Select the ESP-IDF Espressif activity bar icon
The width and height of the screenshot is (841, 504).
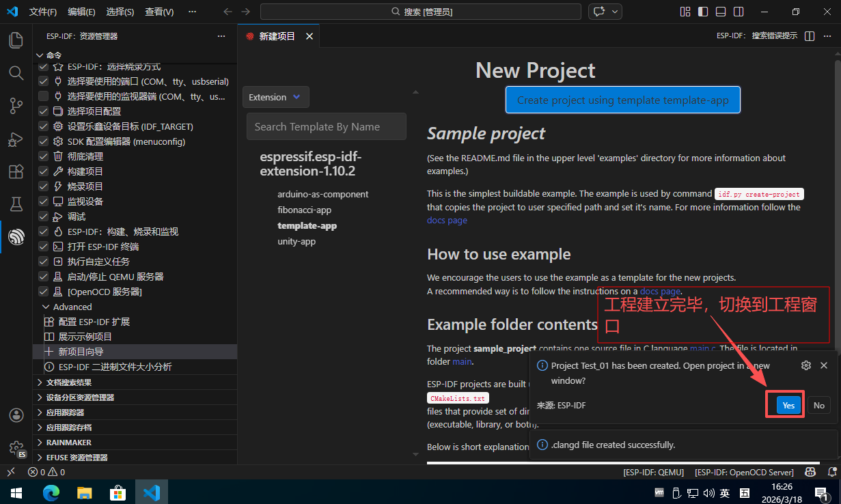[16, 237]
